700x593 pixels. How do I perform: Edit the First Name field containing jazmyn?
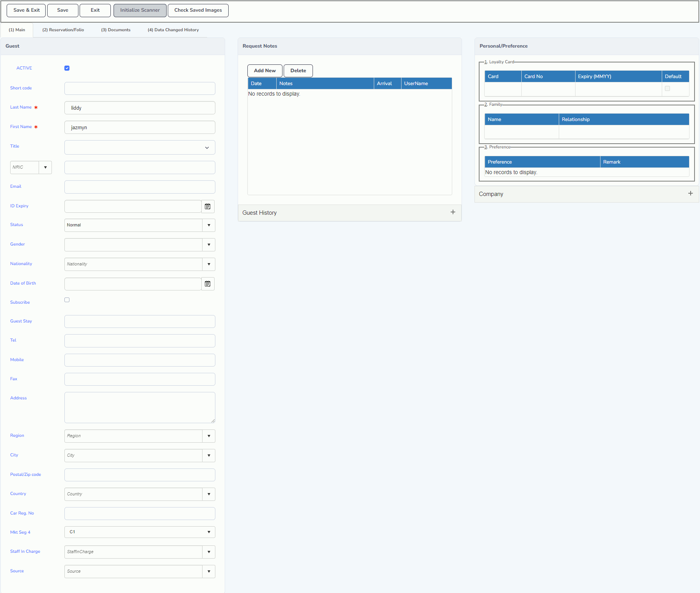pos(140,128)
